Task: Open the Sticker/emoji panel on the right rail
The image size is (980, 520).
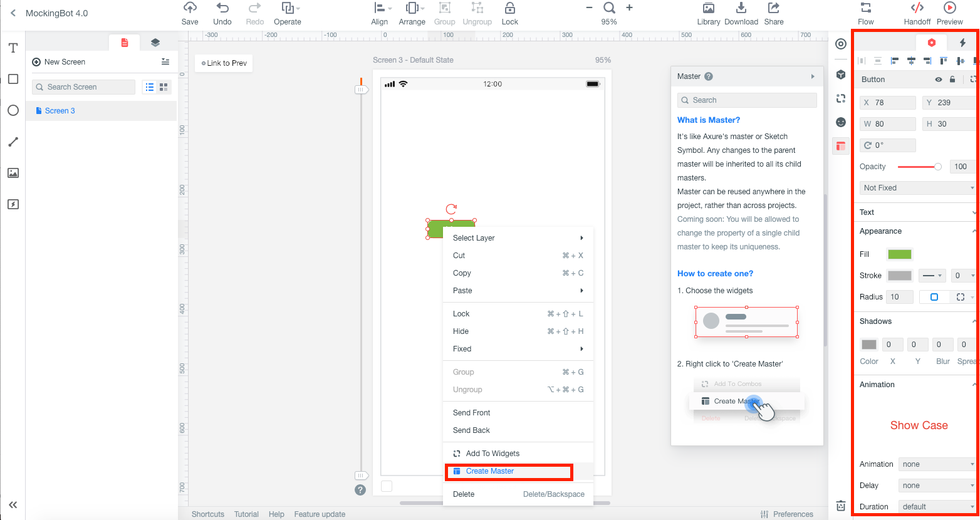Action: (x=840, y=122)
